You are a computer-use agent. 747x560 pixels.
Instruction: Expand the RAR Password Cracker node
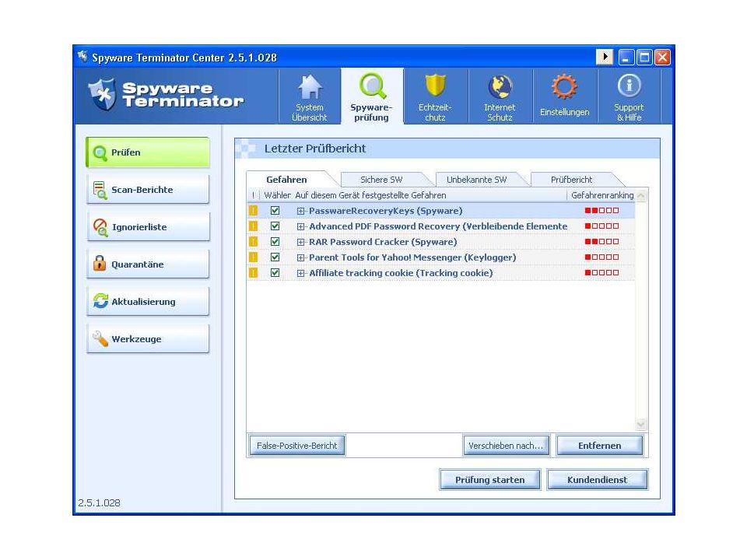300,243
